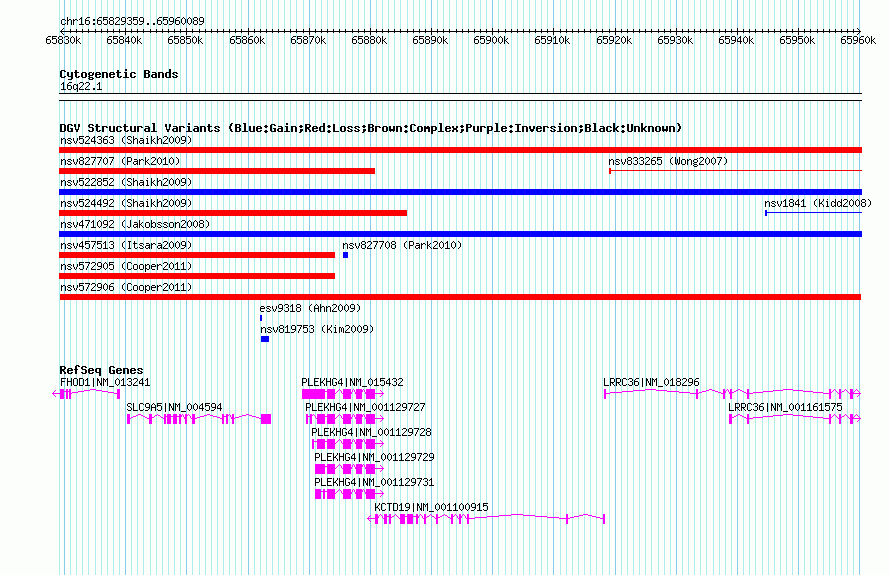The width and height of the screenshot is (890, 575).
Task: Click the nsv819753 (Kim2009) blue block
Action: tap(265, 339)
